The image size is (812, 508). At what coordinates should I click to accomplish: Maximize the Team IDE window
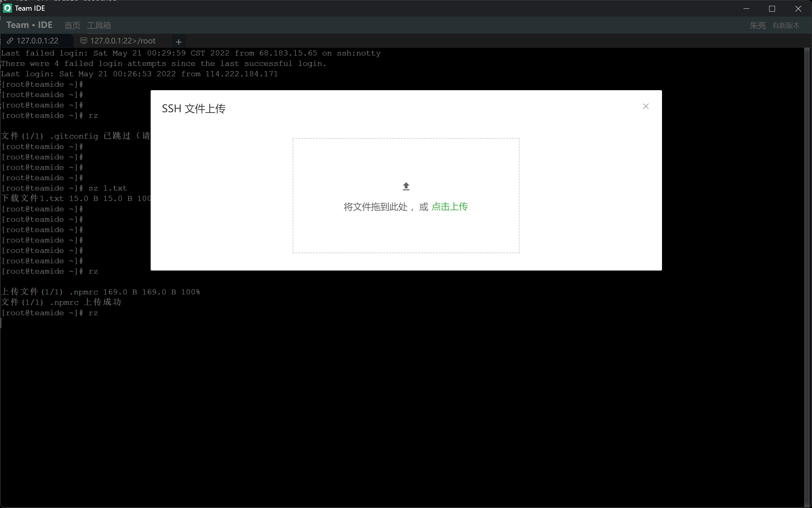click(x=772, y=9)
